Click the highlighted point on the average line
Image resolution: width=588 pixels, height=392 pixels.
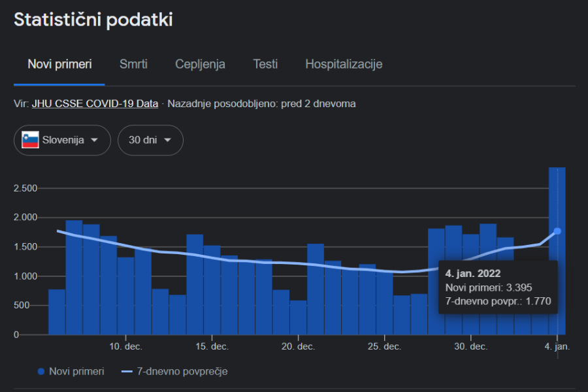click(557, 231)
